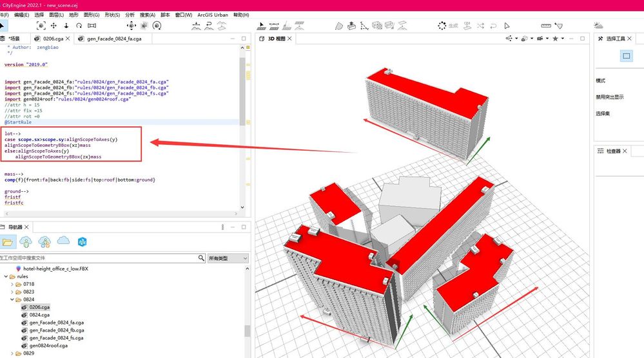Open the weather lighting settings icon
Screen dimensions: 644x358
(x=598, y=25)
